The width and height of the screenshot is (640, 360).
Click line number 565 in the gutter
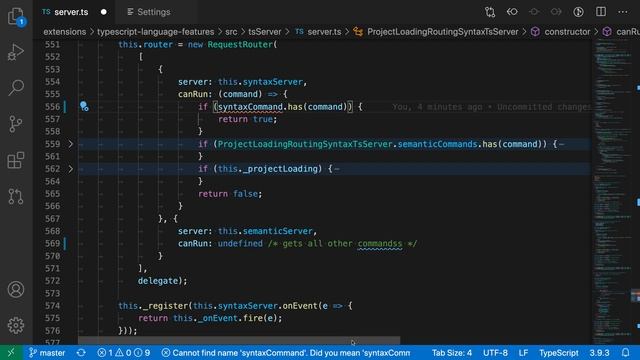[52, 193]
